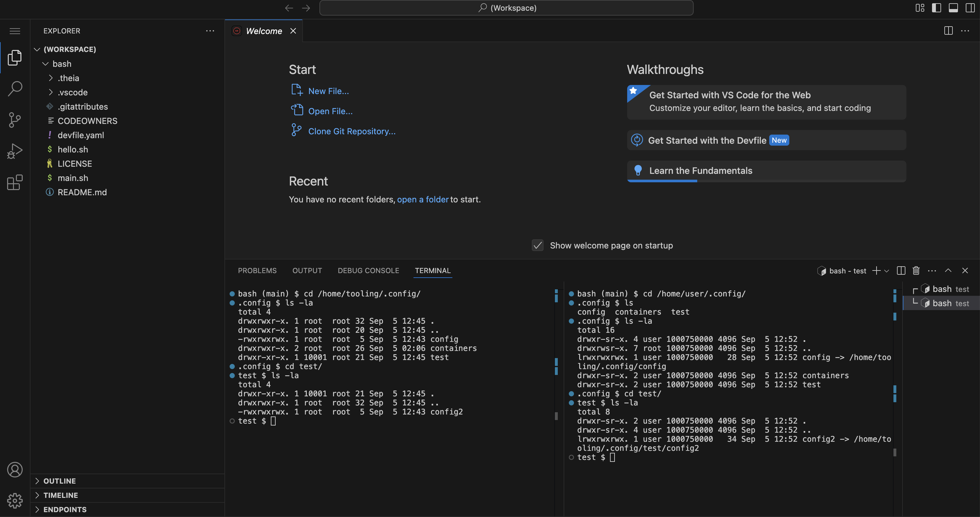Toggle the primary side bar layout button
980x517 pixels.
(936, 8)
